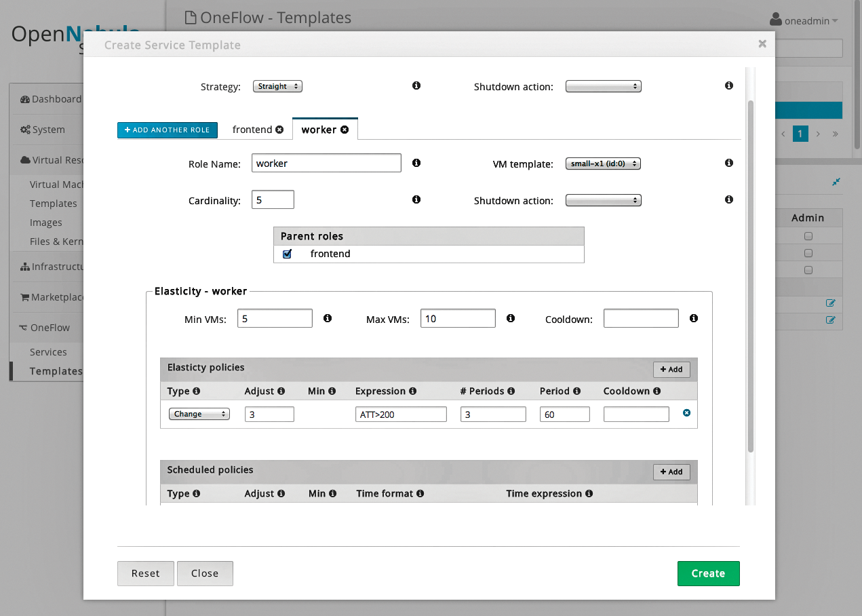The image size is (862, 616).
Task: Click an edit pencil icon in background table
Action: [831, 304]
